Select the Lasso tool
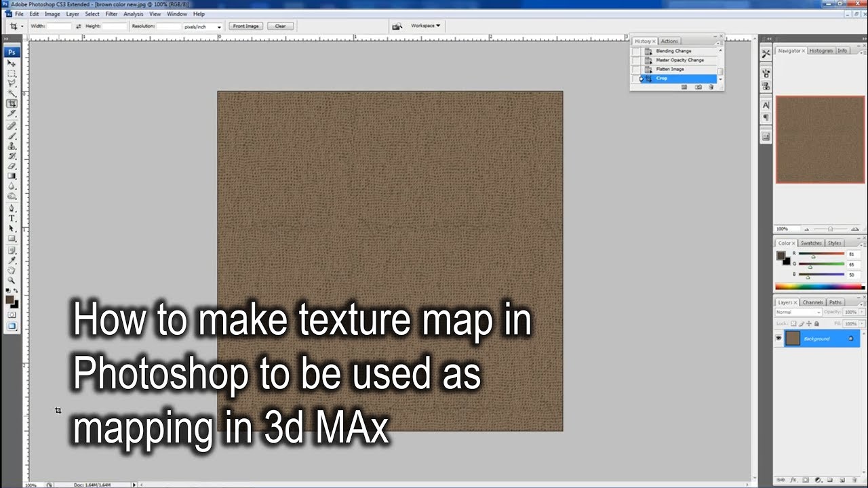This screenshot has height=488, width=868. (12, 83)
